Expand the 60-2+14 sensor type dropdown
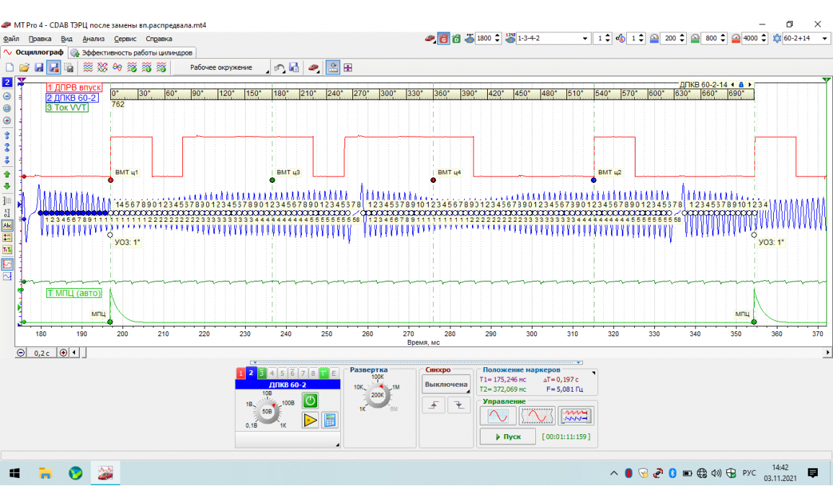The width and height of the screenshot is (833, 504). pos(824,38)
